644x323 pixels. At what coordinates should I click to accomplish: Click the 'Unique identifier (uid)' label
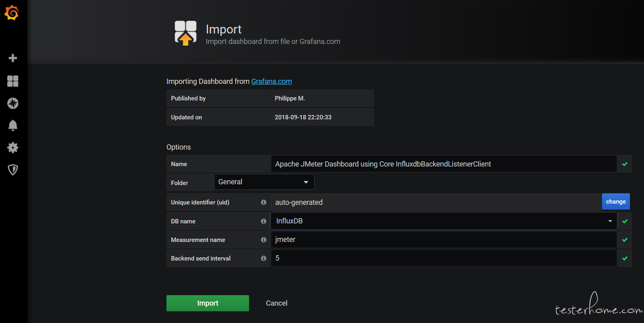(200, 202)
